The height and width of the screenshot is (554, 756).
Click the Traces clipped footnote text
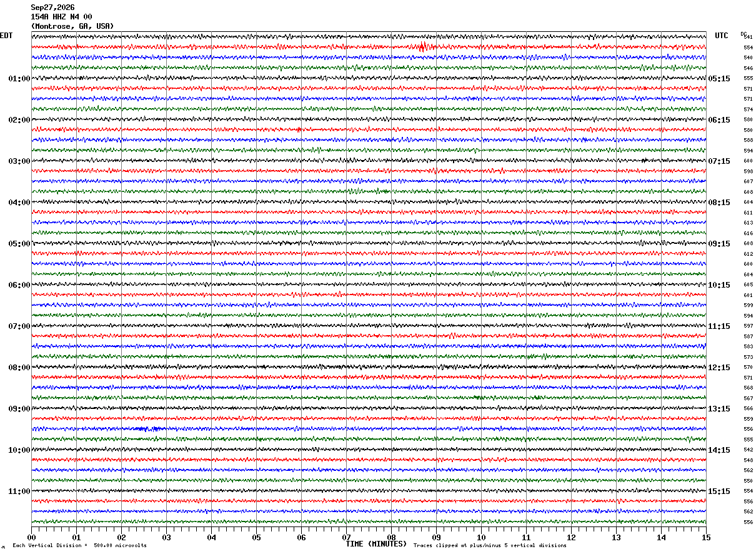(x=490, y=546)
